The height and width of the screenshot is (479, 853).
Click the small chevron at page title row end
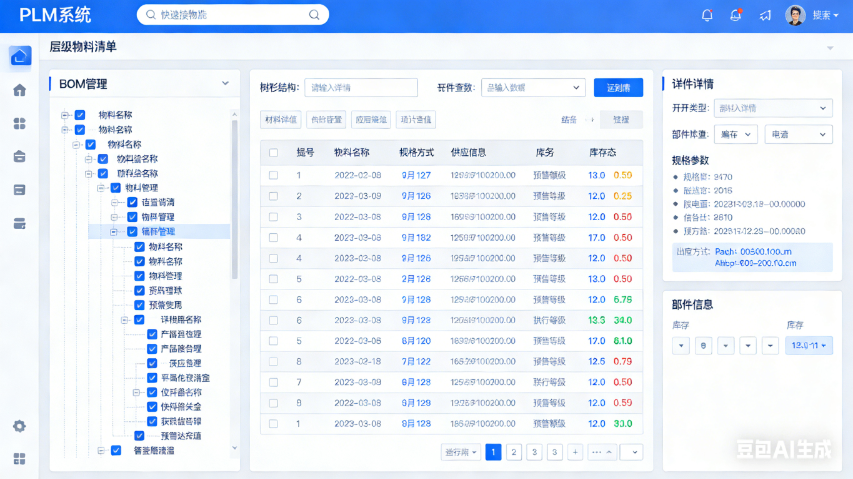tap(830, 48)
